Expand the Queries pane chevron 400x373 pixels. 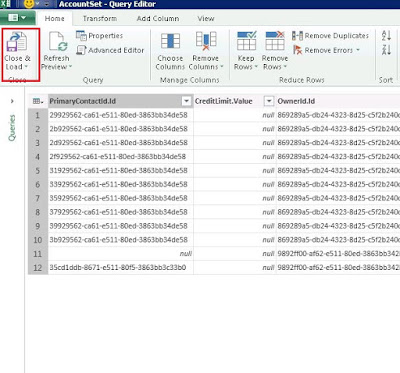pos(12,101)
